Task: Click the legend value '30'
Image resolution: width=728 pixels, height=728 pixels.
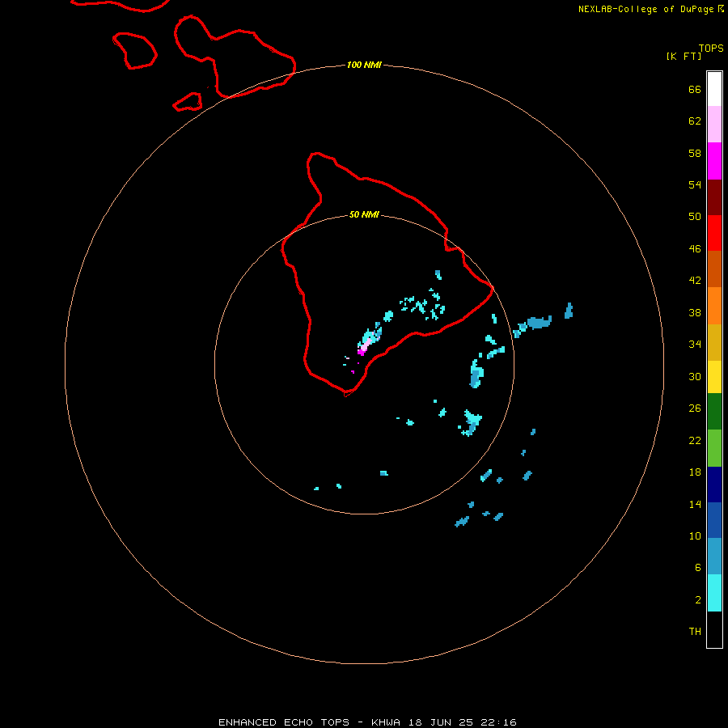Action: pyautogui.click(x=695, y=376)
